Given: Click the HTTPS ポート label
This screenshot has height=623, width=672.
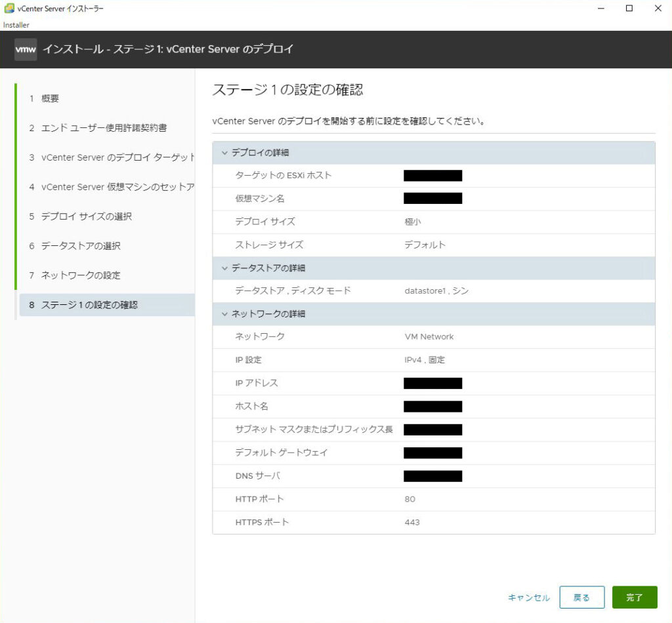Looking at the screenshot, I should pos(262,523).
